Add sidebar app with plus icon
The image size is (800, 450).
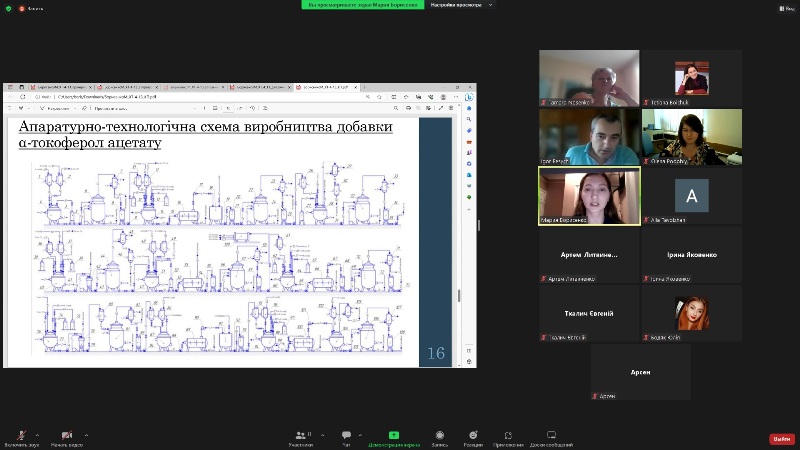pos(469,209)
